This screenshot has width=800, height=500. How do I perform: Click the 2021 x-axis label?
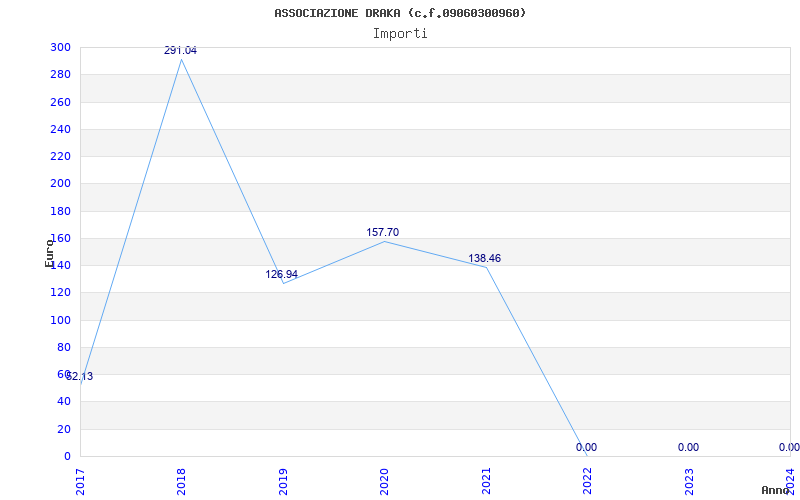(486, 482)
